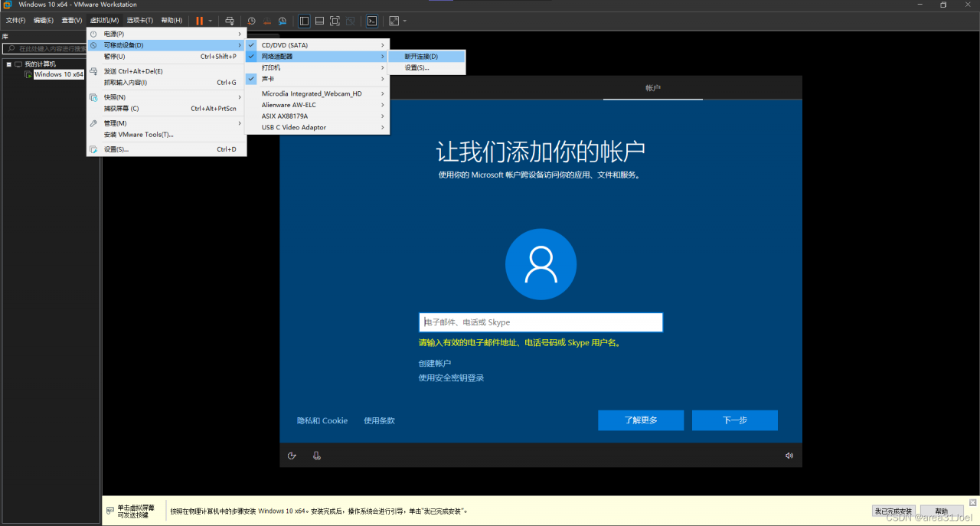Toggle the checked 网络适配器 device entry
Viewport: 980px width, 526px height.
pyautogui.click(x=317, y=57)
